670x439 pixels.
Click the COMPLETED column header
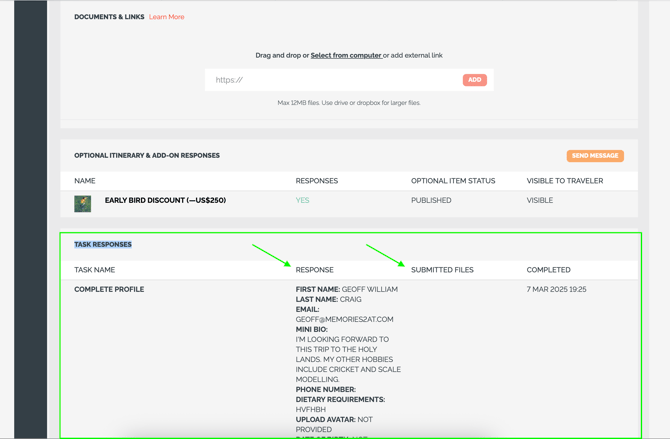pos(548,270)
